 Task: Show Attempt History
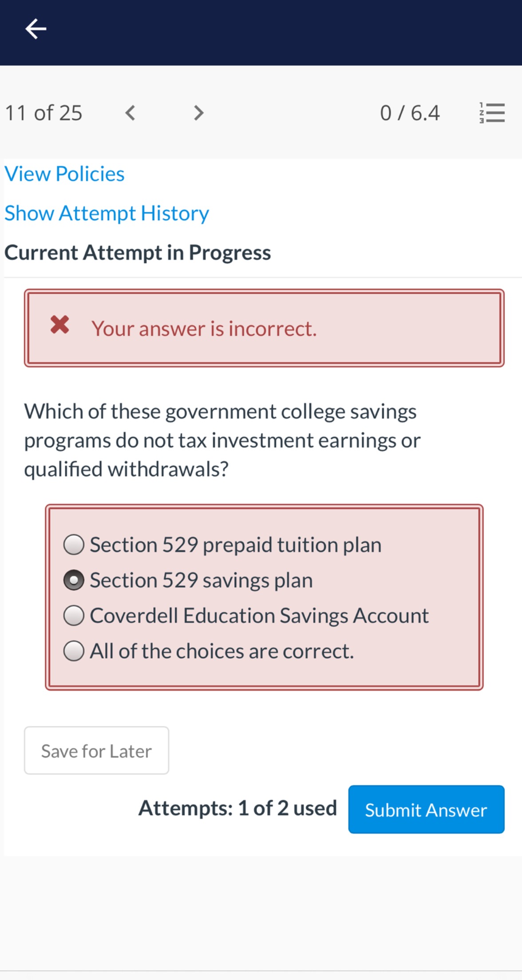[x=107, y=213]
